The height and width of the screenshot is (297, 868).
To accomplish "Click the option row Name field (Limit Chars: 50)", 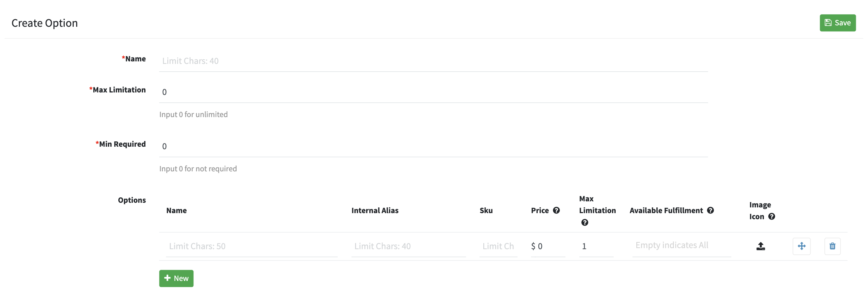I will [252, 246].
